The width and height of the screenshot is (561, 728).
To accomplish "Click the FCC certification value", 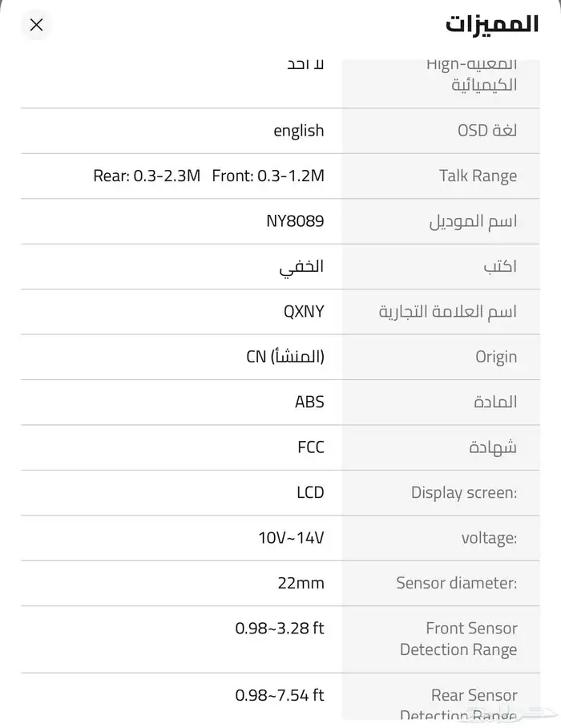I will [x=311, y=447].
